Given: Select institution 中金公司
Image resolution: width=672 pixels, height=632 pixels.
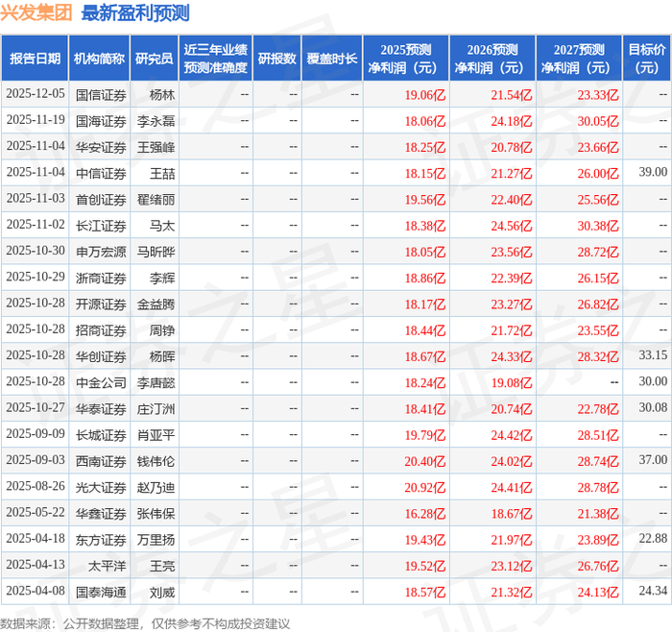Looking at the screenshot, I should click(x=101, y=382).
